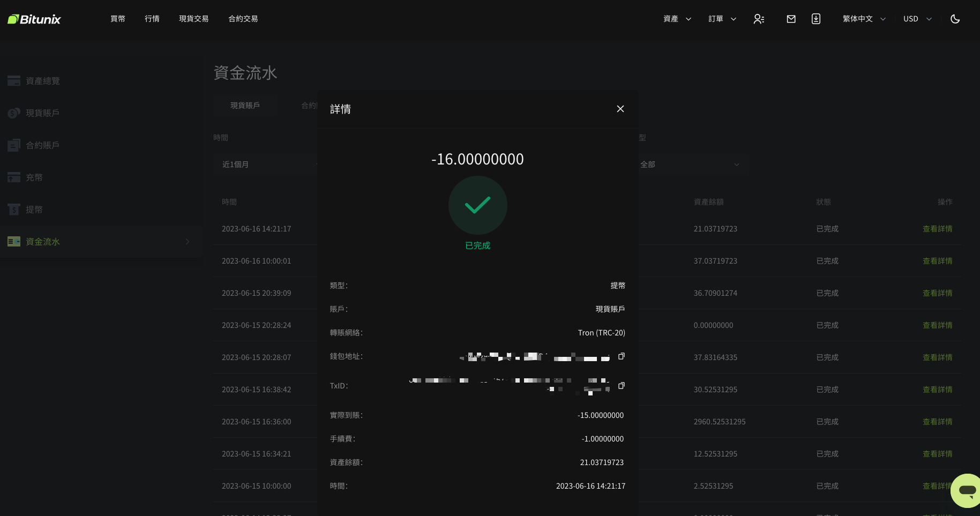
Task: Open 提幣 in the sidebar
Action: tap(34, 210)
